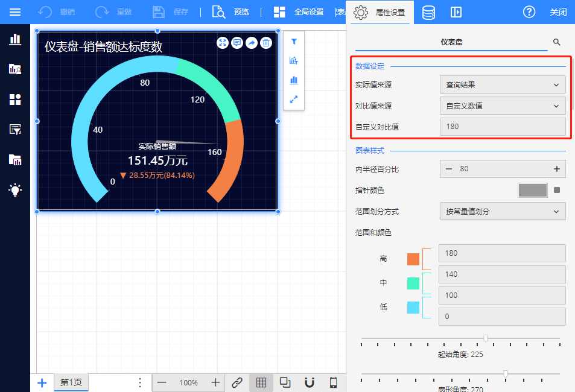Toggle the mobile phone layout button

(333, 382)
